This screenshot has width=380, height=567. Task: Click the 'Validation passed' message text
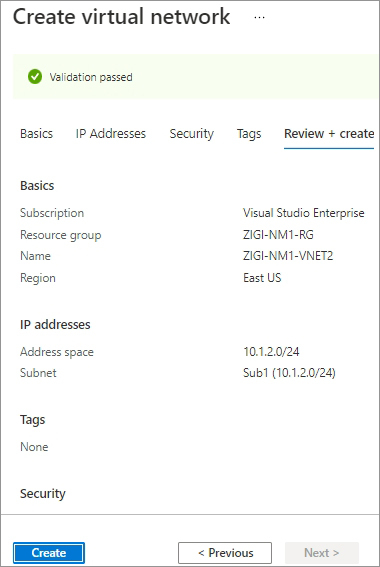tap(91, 77)
